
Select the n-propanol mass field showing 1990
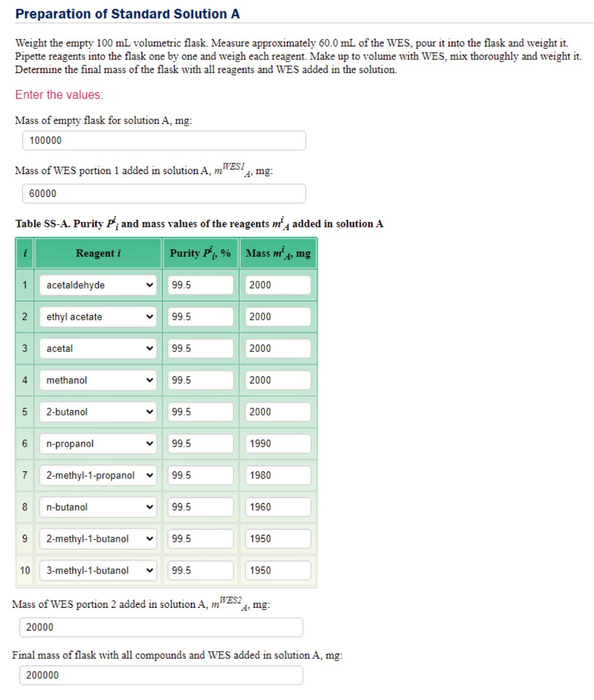click(278, 444)
